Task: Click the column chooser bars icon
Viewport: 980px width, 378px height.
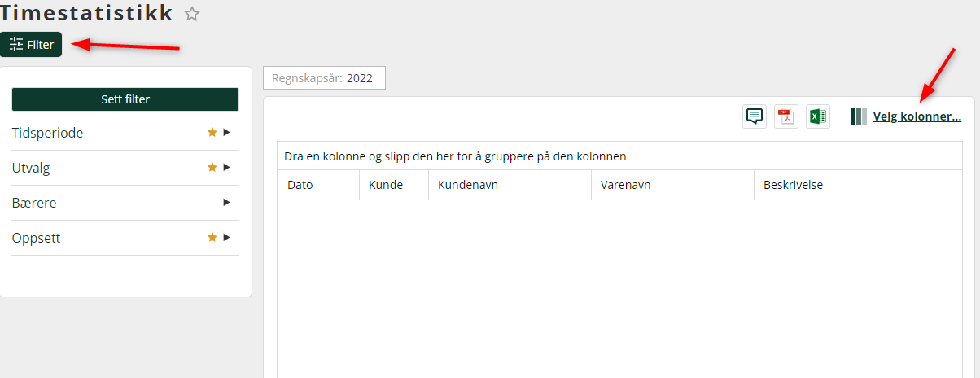Action: point(859,116)
